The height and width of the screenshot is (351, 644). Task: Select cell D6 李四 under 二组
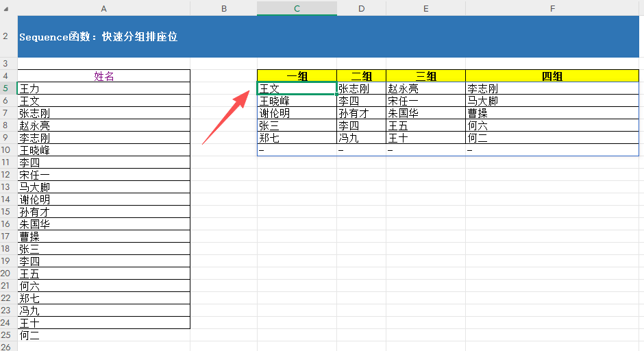click(x=362, y=101)
